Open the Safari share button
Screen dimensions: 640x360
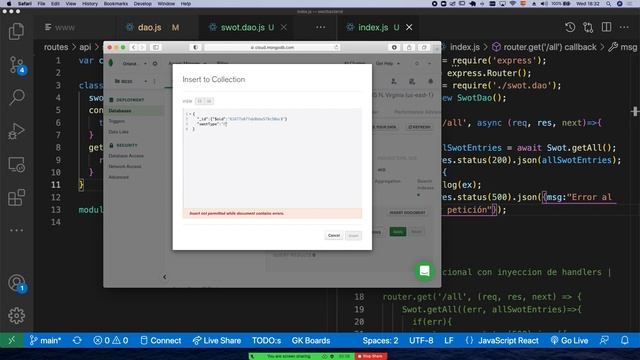409,47
